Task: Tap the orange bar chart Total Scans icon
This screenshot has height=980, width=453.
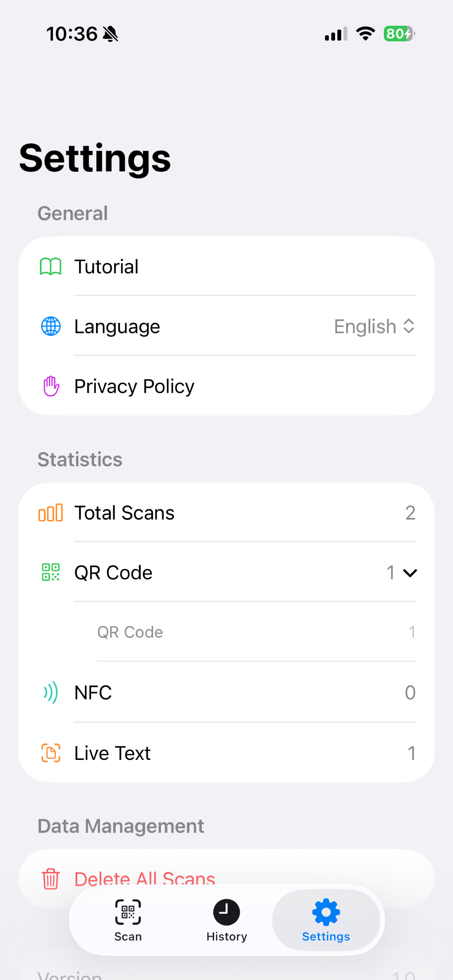Action: click(50, 513)
